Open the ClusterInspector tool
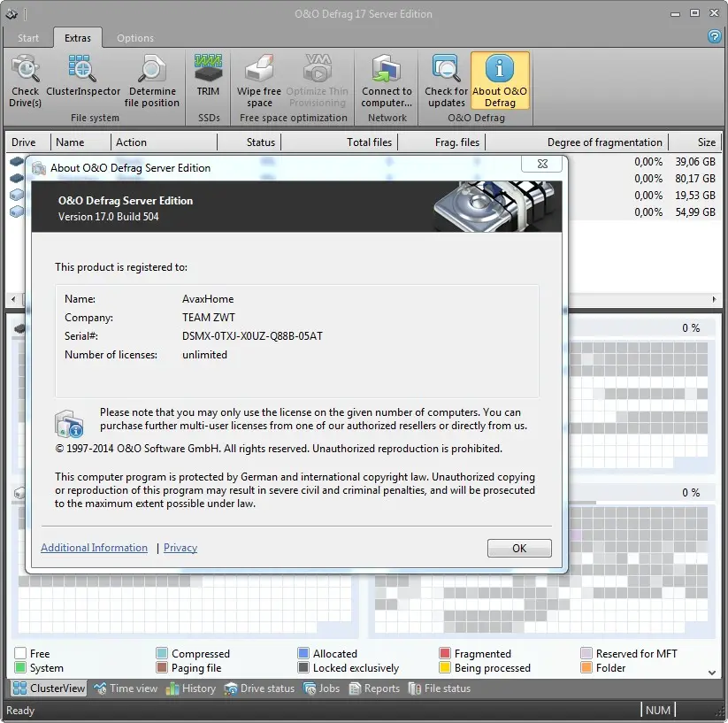This screenshot has width=728, height=723. [x=82, y=81]
